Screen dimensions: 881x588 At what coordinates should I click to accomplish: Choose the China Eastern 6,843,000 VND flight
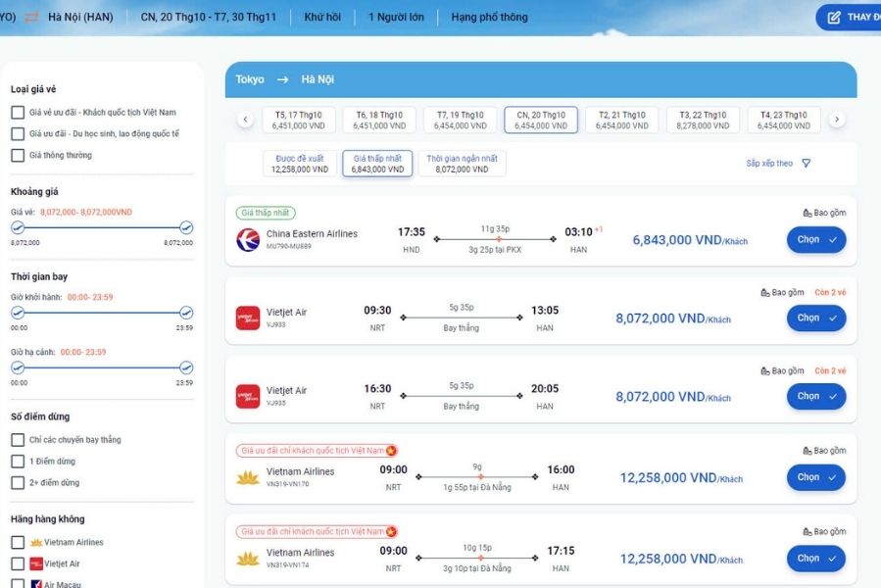(x=816, y=240)
